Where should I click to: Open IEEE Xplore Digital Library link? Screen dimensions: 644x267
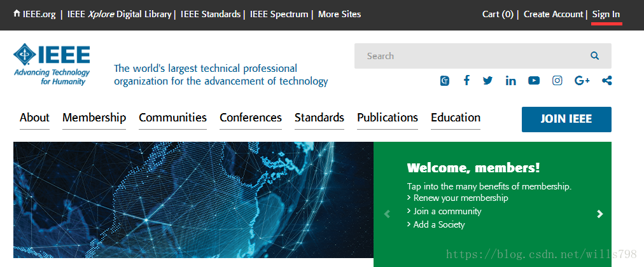pos(119,15)
